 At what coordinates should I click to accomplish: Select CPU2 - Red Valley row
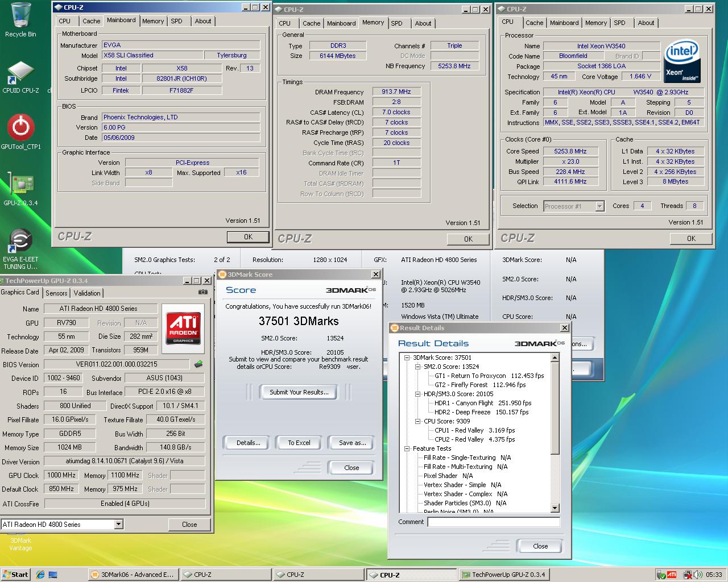tap(474, 439)
